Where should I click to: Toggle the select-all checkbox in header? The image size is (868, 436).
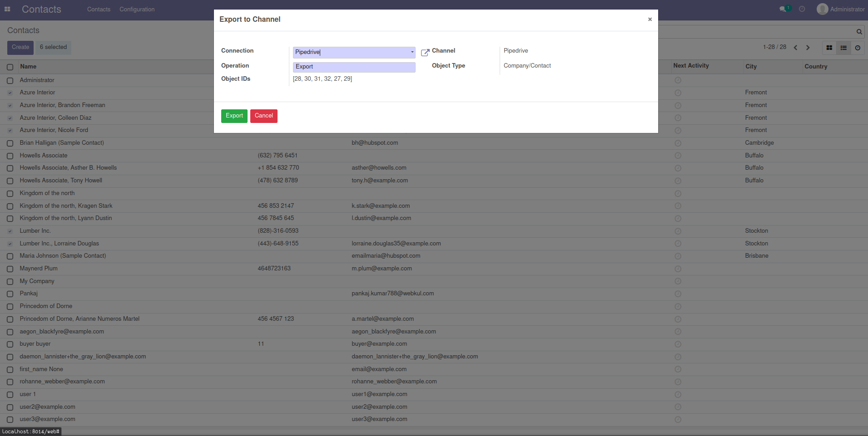(10, 67)
